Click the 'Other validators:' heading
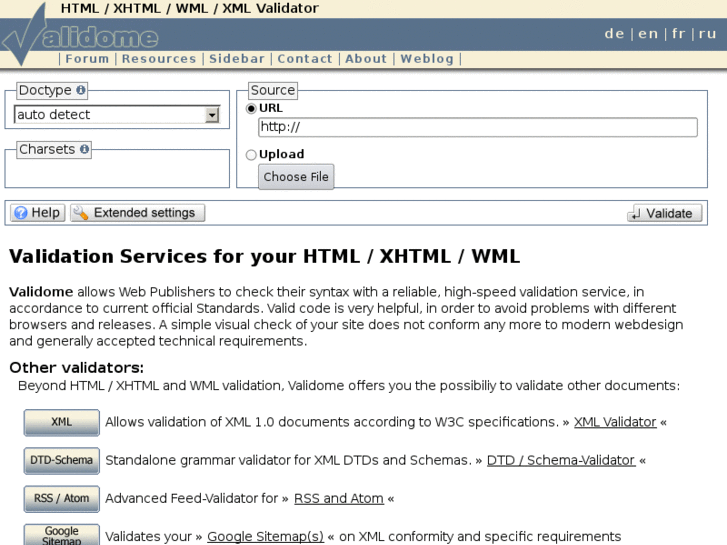The height and width of the screenshot is (545, 727). [x=77, y=367]
